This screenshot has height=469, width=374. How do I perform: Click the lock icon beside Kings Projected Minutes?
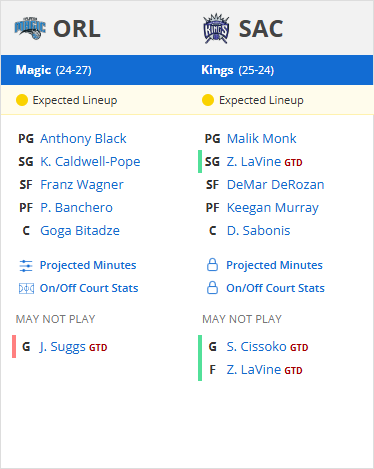pos(212,265)
